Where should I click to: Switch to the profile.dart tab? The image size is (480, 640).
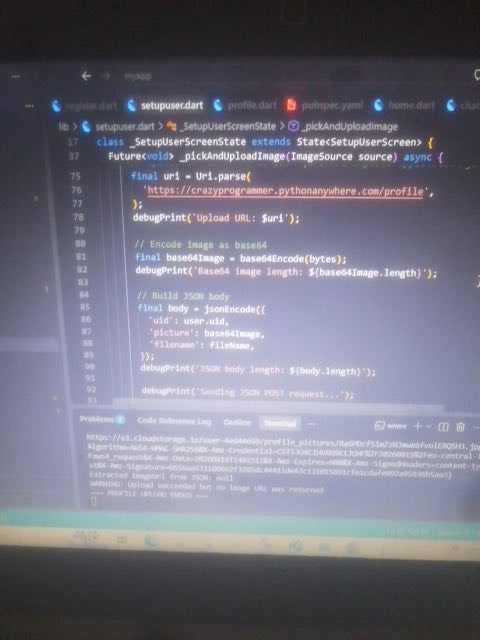245,105
